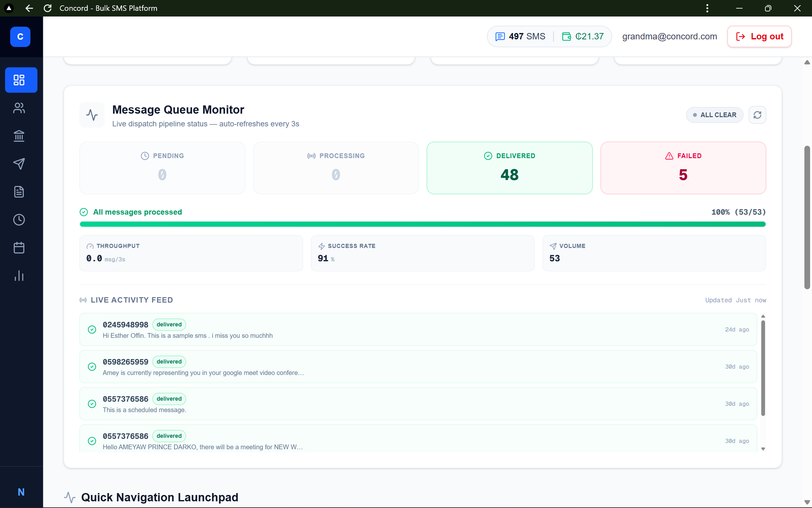Click the Processing broadcast icon
The image size is (812, 508).
click(311, 156)
